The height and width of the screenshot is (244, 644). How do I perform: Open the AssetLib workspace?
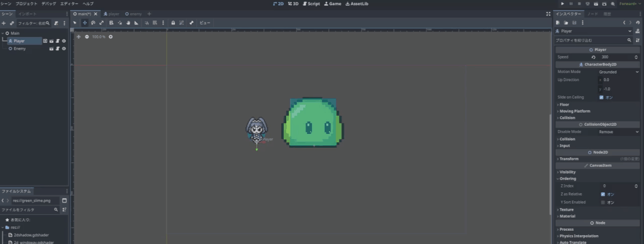(x=357, y=4)
